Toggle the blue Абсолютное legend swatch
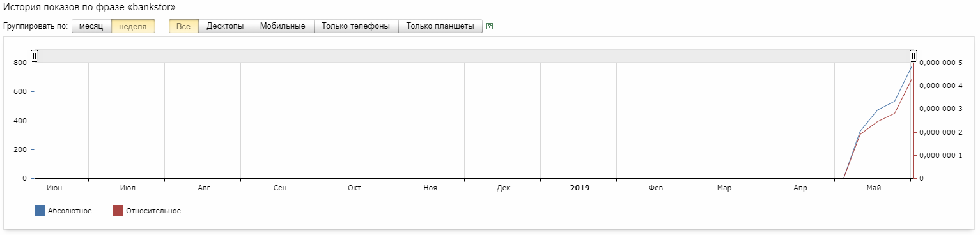 40,211
